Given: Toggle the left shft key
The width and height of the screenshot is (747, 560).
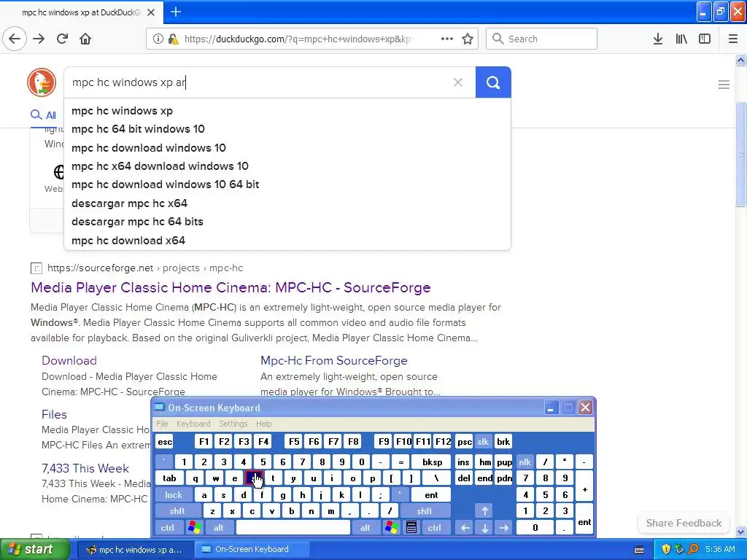Looking at the screenshot, I should [x=177, y=511].
